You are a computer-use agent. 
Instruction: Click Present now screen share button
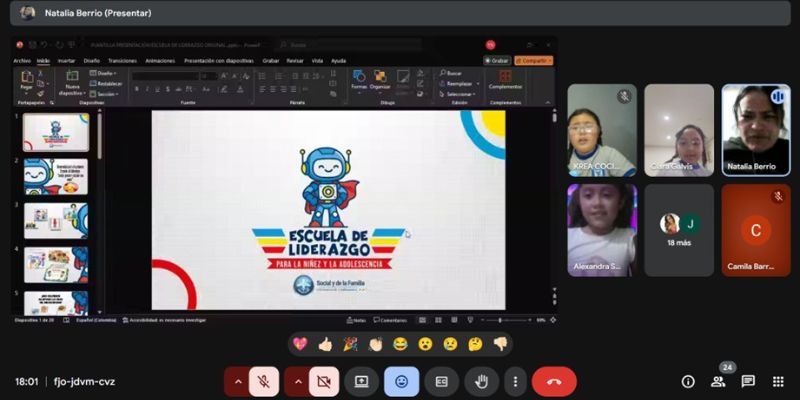click(x=361, y=382)
